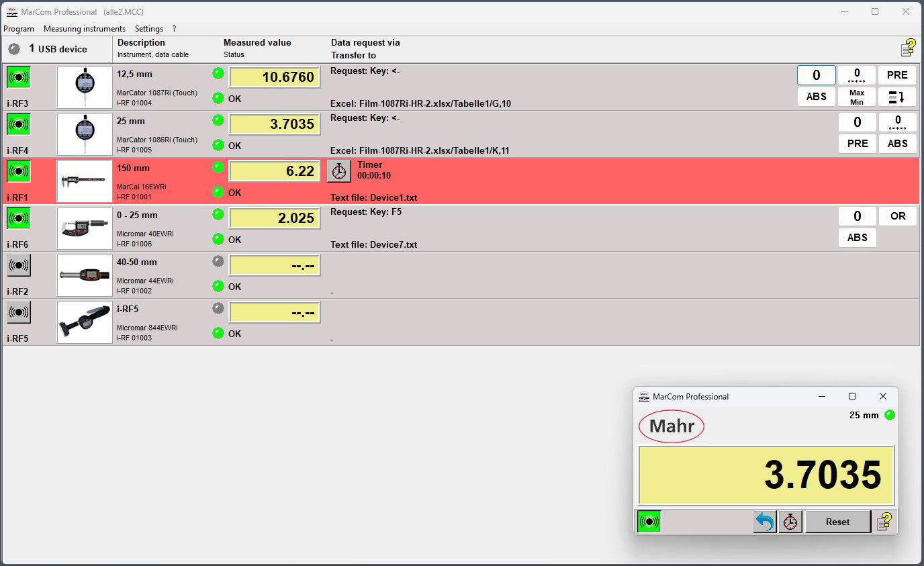Click the 0 scale button in i-RF3 row
Viewport: 924px width, 566px height.
(857, 75)
